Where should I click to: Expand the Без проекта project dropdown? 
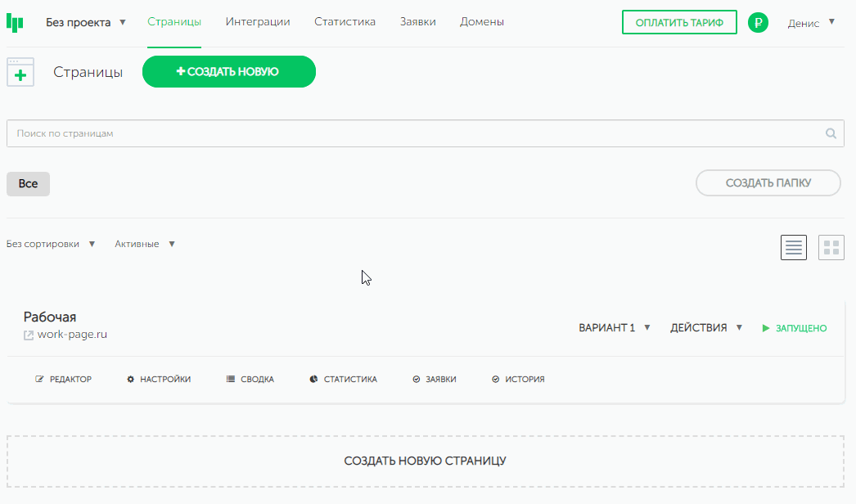[x=86, y=22]
